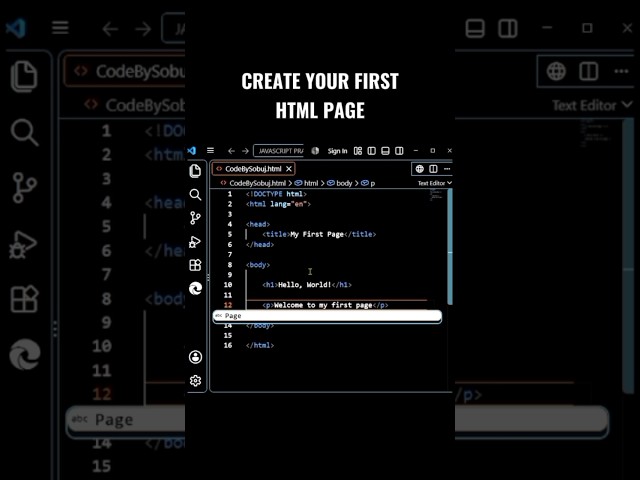The width and height of the screenshot is (640, 480).
Task: Open Explorer in the enlarged background window
Action: pyautogui.click(x=24, y=76)
